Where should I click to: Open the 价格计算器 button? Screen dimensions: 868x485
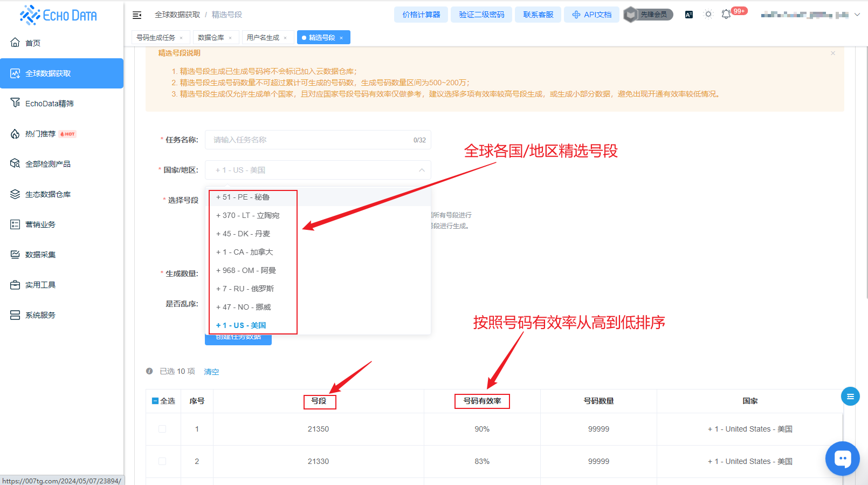pyautogui.click(x=421, y=15)
